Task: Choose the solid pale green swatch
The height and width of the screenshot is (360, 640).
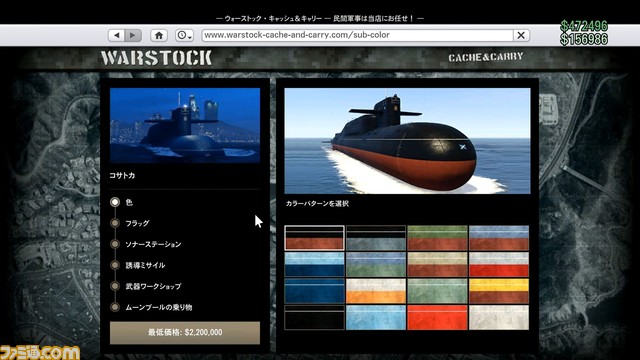Action: coord(437,291)
